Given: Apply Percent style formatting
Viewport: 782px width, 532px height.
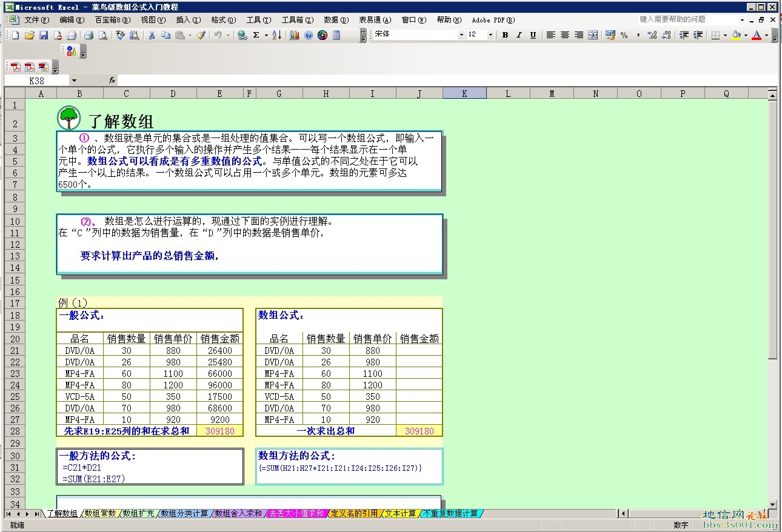Looking at the screenshot, I should click(x=624, y=35).
